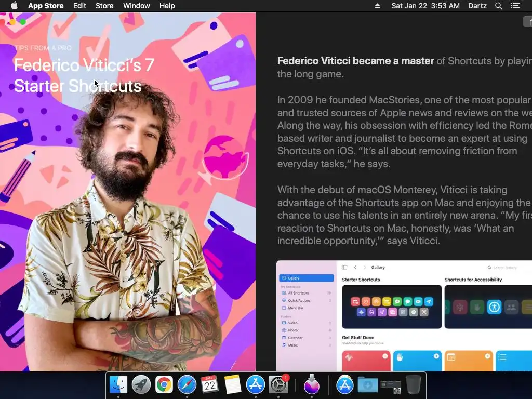Open the Window menu
Image resolution: width=532 pixels, height=399 pixels.
point(137,6)
